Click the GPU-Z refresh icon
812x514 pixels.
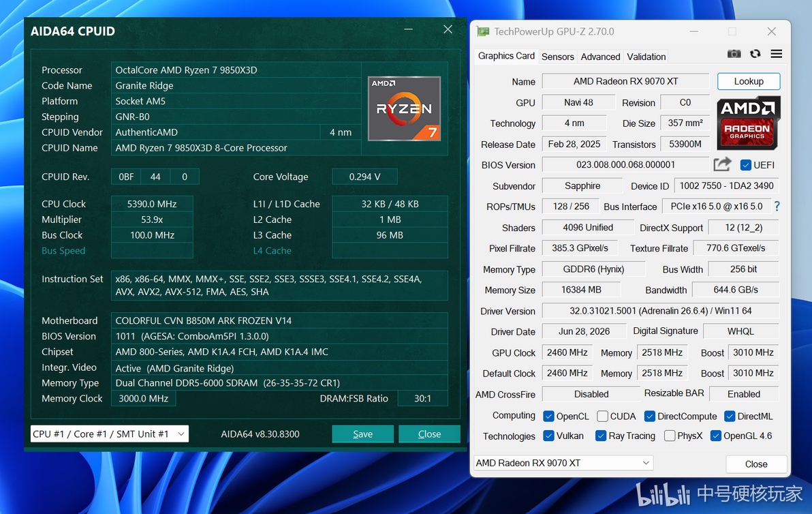[755, 54]
